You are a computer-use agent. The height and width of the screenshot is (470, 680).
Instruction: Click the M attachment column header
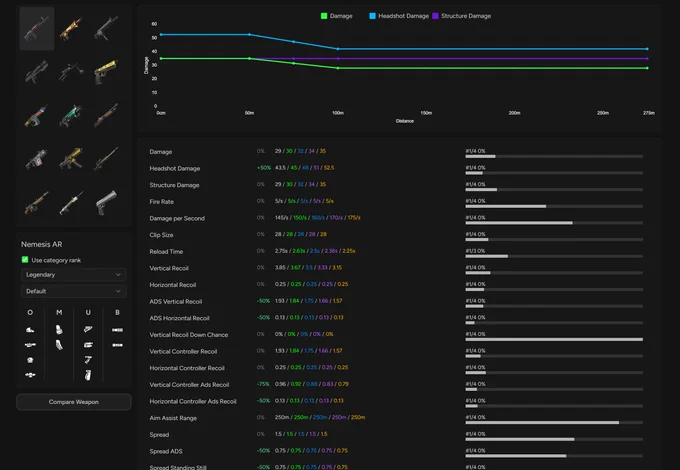click(x=59, y=312)
